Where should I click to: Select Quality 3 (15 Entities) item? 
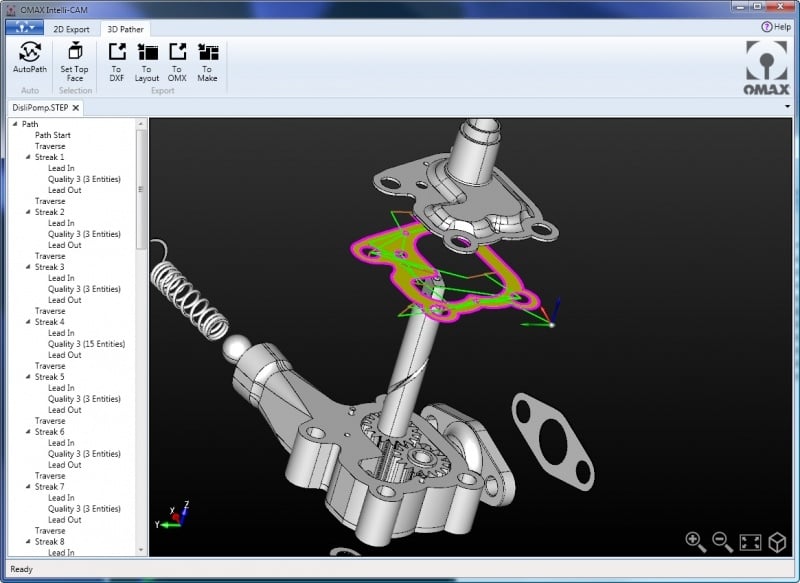click(86, 344)
